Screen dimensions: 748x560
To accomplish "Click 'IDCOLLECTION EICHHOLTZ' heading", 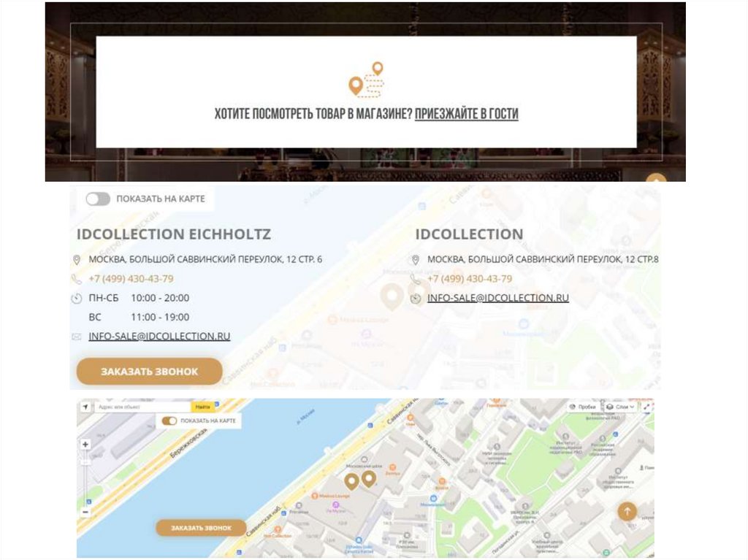I will [174, 234].
